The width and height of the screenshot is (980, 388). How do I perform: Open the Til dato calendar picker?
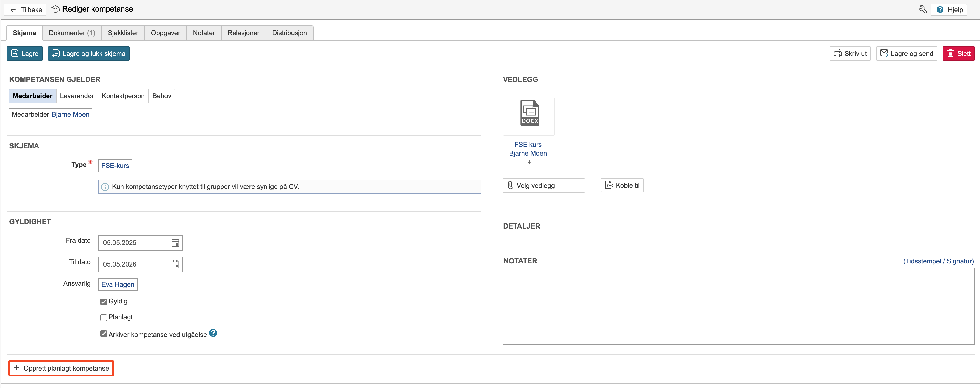[x=175, y=264]
